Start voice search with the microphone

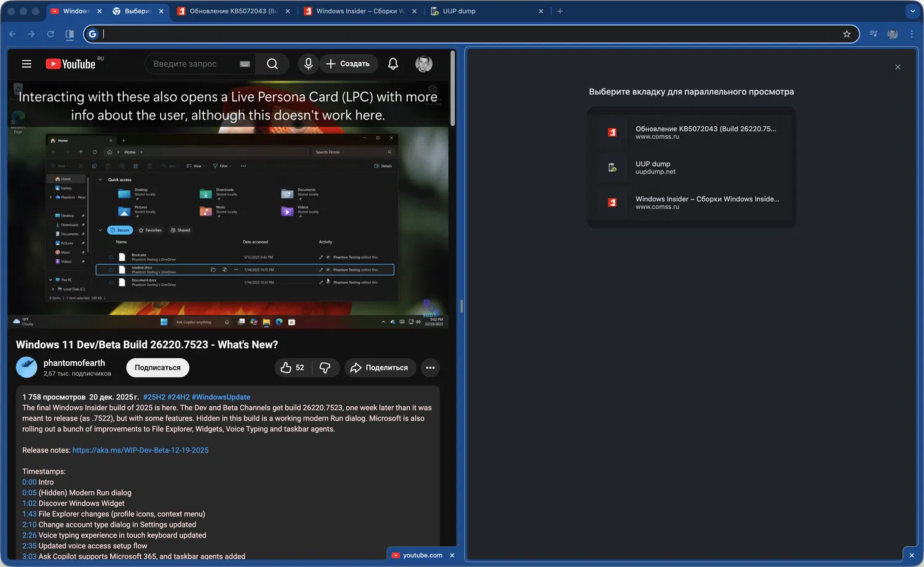pos(308,64)
